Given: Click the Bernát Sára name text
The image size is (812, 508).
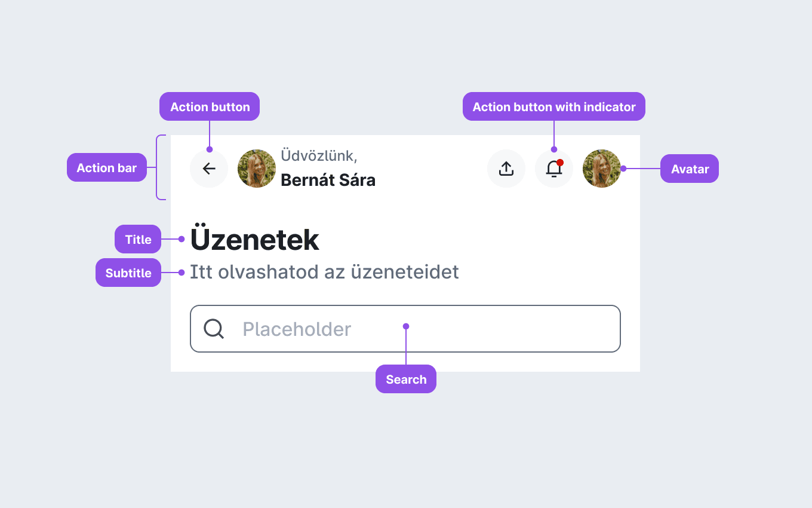Looking at the screenshot, I should point(328,180).
